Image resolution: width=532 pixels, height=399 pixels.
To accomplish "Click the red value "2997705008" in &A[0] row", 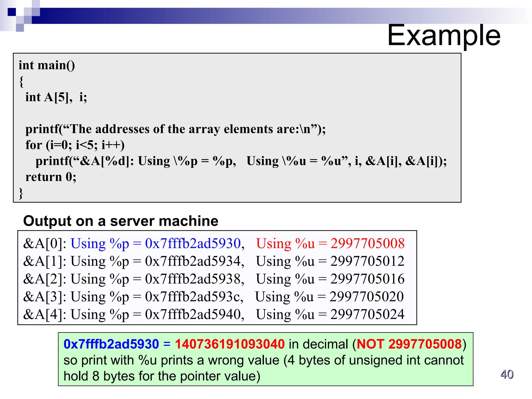I will [x=368, y=243].
